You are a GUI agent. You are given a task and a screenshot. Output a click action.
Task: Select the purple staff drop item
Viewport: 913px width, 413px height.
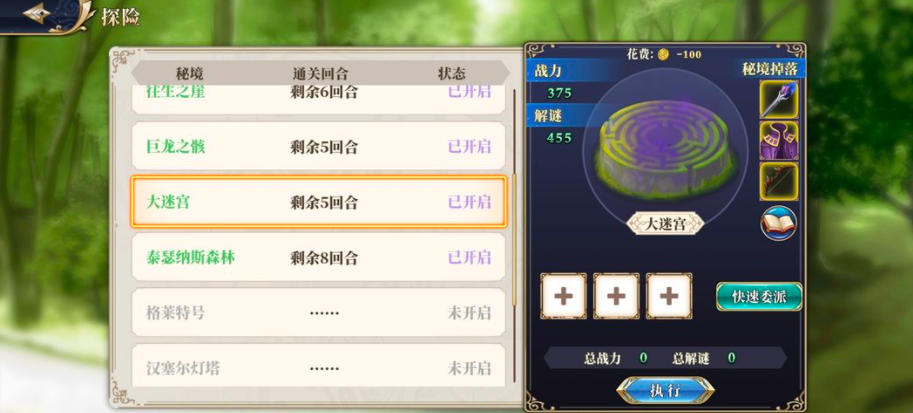click(778, 100)
